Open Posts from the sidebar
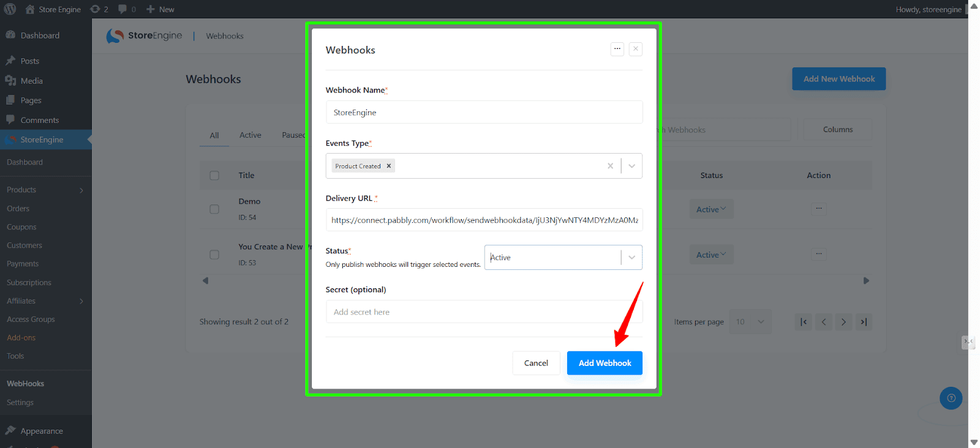Image resolution: width=980 pixels, height=448 pixels. [29, 61]
